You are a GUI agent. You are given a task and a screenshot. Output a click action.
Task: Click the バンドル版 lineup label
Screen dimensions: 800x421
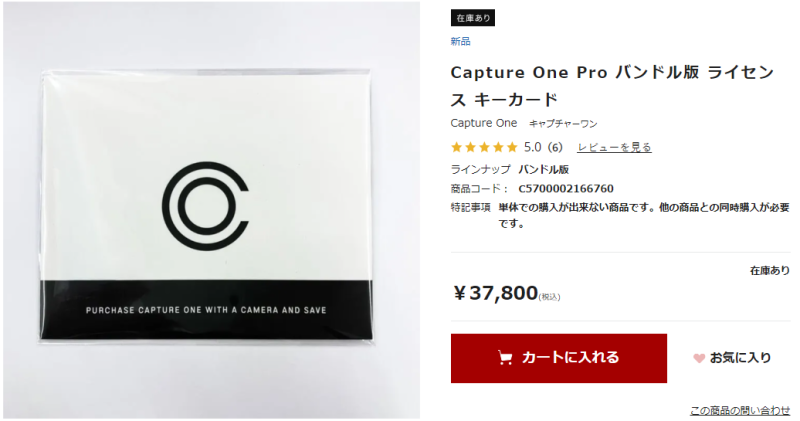click(x=543, y=169)
